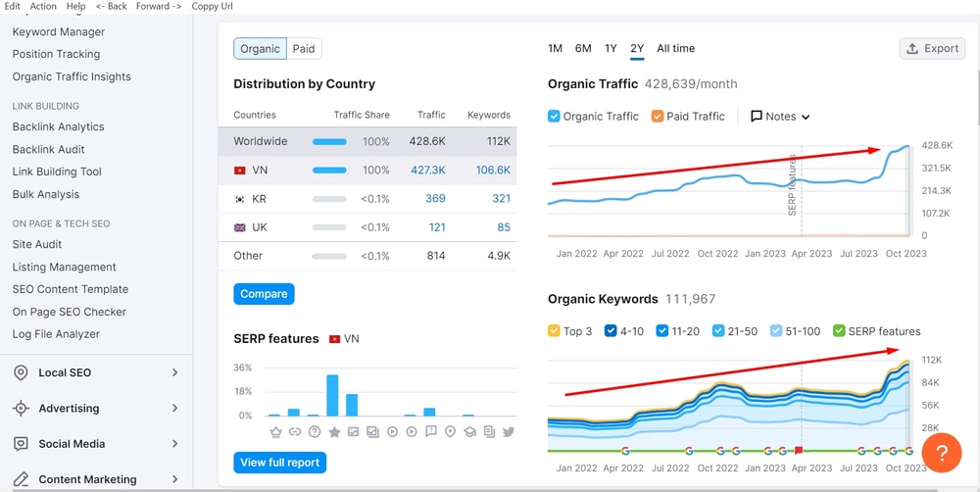Screen dimensions: 980x492
Task: Click the star reviews icon in SERP features
Action: pyautogui.click(x=334, y=432)
